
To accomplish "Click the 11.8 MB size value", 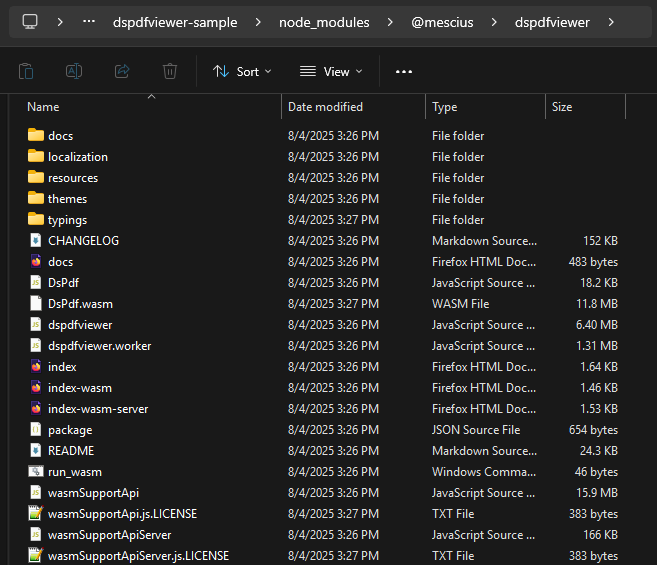I will pyautogui.click(x=597, y=303).
